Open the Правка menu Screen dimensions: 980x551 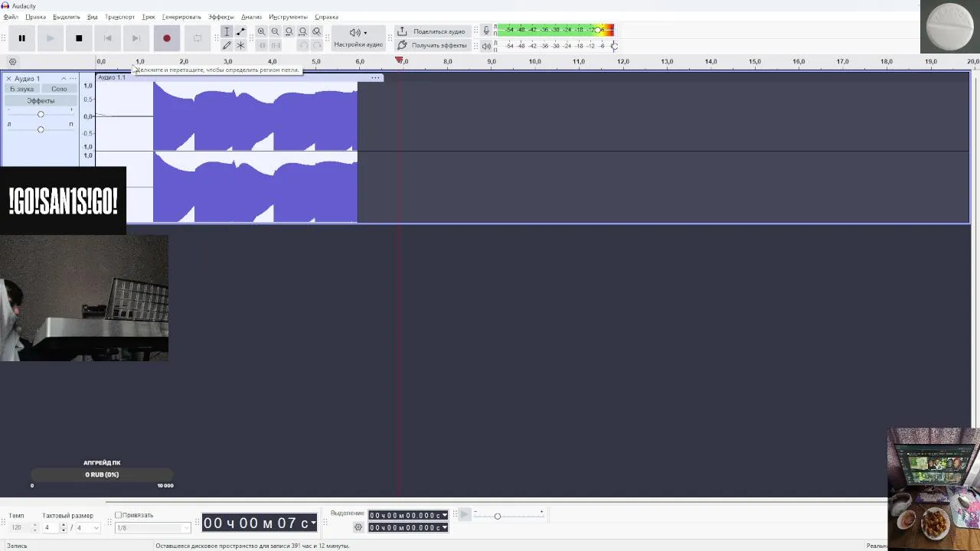click(35, 17)
